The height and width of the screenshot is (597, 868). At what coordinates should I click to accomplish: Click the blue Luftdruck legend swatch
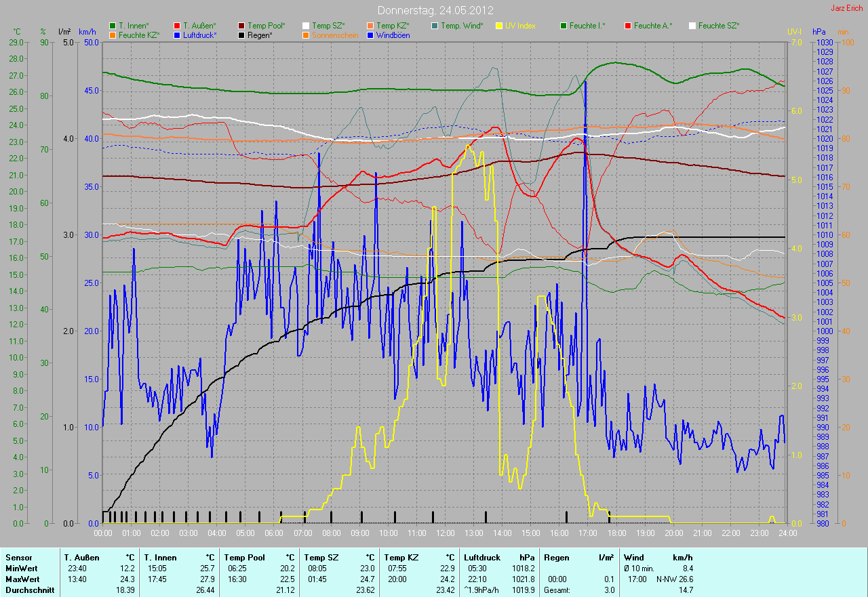pyautogui.click(x=177, y=35)
